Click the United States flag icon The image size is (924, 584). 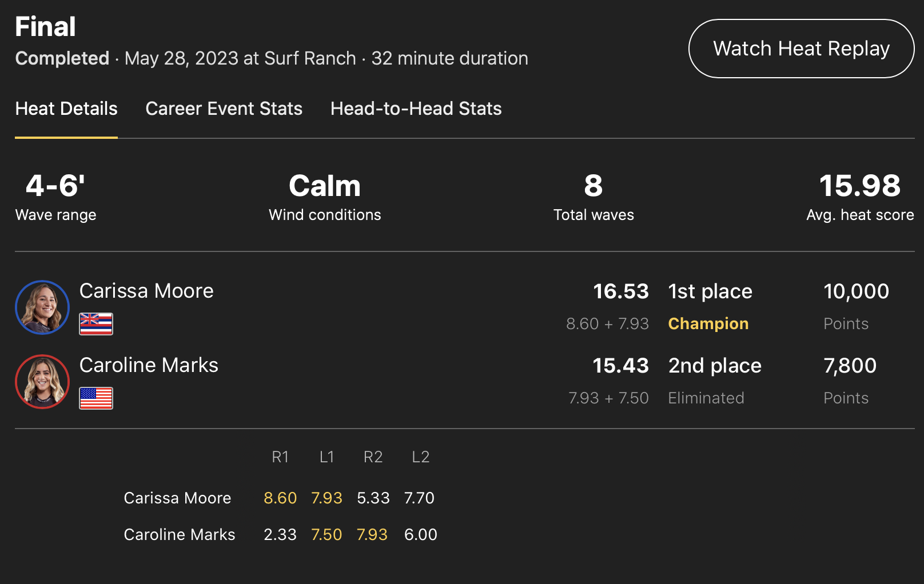[x=96, y=398]
